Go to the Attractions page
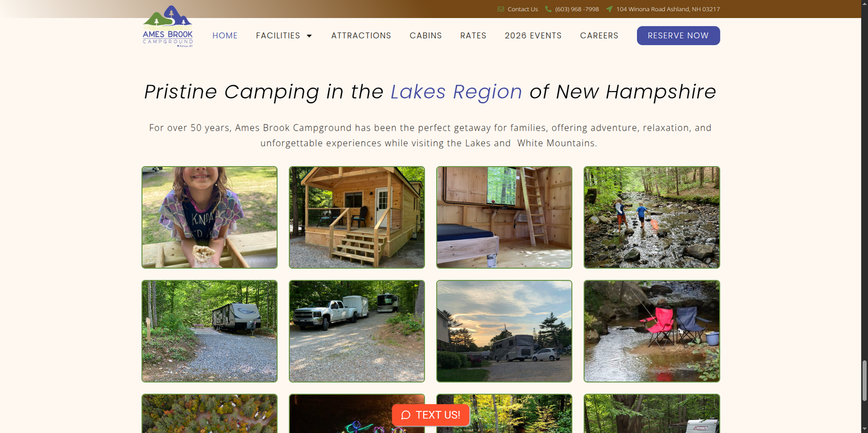 (361, 36)
